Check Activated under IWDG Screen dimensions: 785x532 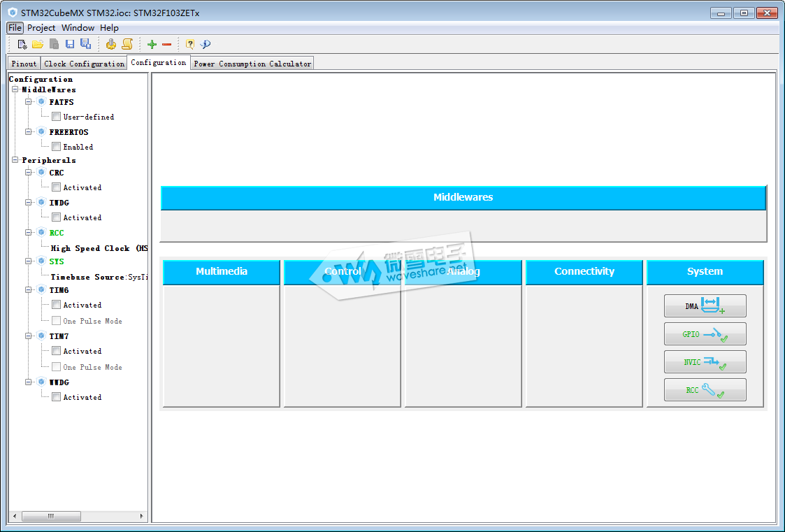[x=57, y=217]
